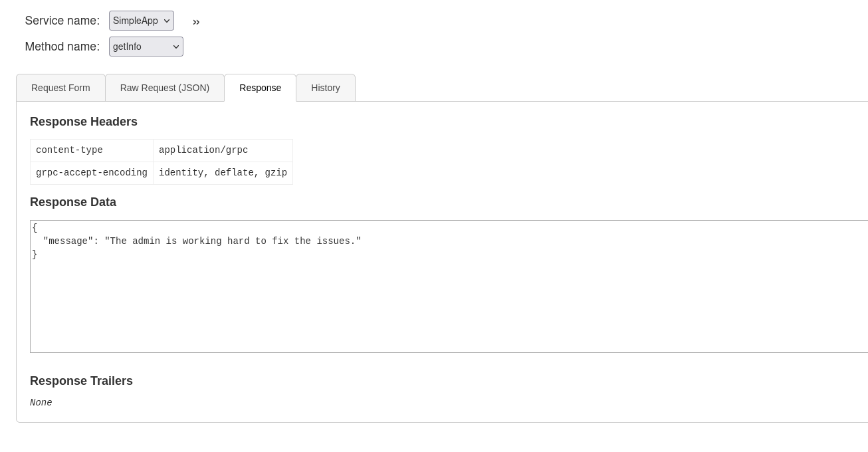Image resolution: width=868 pixels, height=452 pixels.
Task: Expand the Method name dropdown showing getInfo
Action: click(146, 47)
